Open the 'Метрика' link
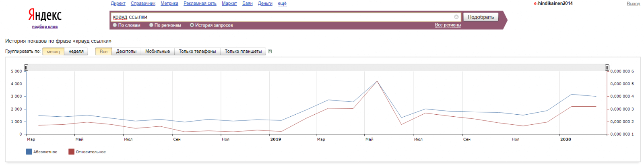The width and height of the screenshot is (644, 165). coord(169,3)
